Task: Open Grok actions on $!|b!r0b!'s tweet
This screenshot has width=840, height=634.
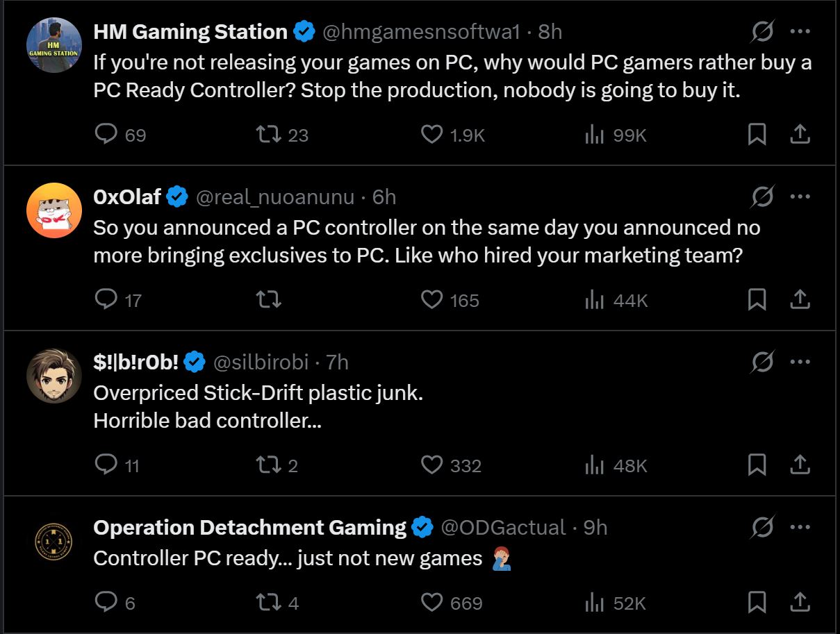Action: (x=763, y=362)
